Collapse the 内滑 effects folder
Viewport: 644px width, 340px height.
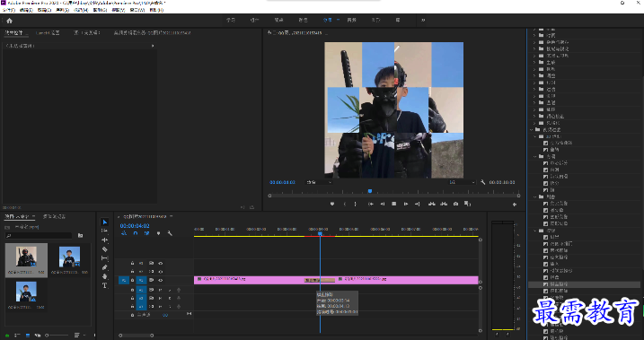coord(535,156)
